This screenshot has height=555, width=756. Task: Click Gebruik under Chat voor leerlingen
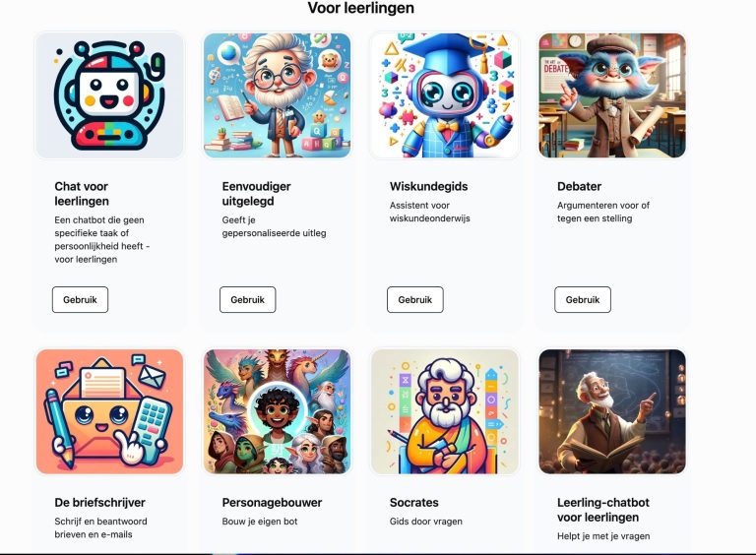(x=80, y=300)
